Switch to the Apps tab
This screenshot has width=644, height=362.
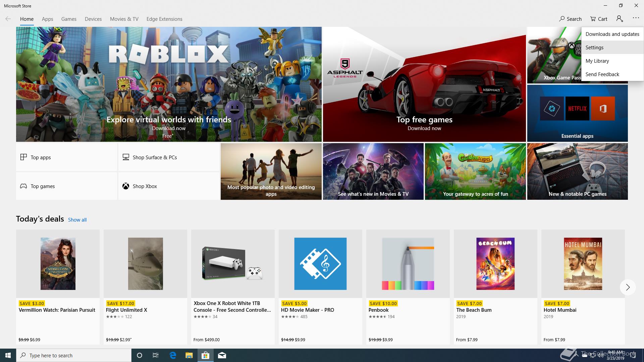click(48, 19)
